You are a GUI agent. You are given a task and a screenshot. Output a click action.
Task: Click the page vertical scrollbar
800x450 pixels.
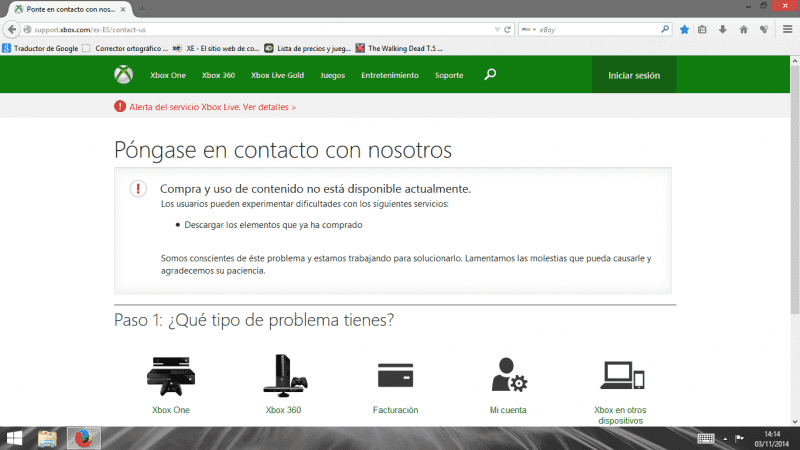click(x=794, y=189)
